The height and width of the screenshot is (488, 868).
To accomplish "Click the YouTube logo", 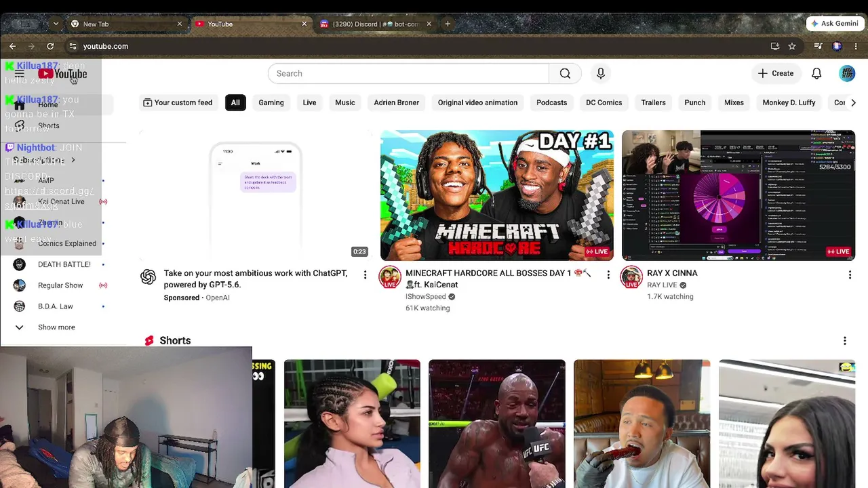I will click(x=62, y=74).
